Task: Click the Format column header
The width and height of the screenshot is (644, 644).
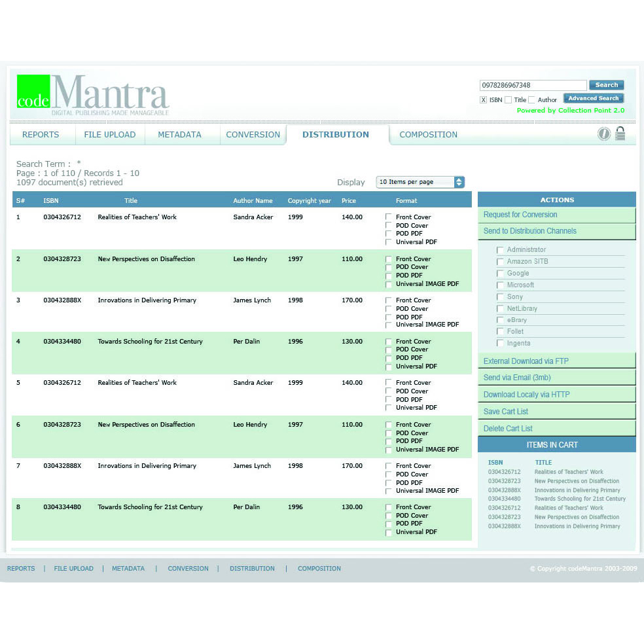Action: coord(406,201)
